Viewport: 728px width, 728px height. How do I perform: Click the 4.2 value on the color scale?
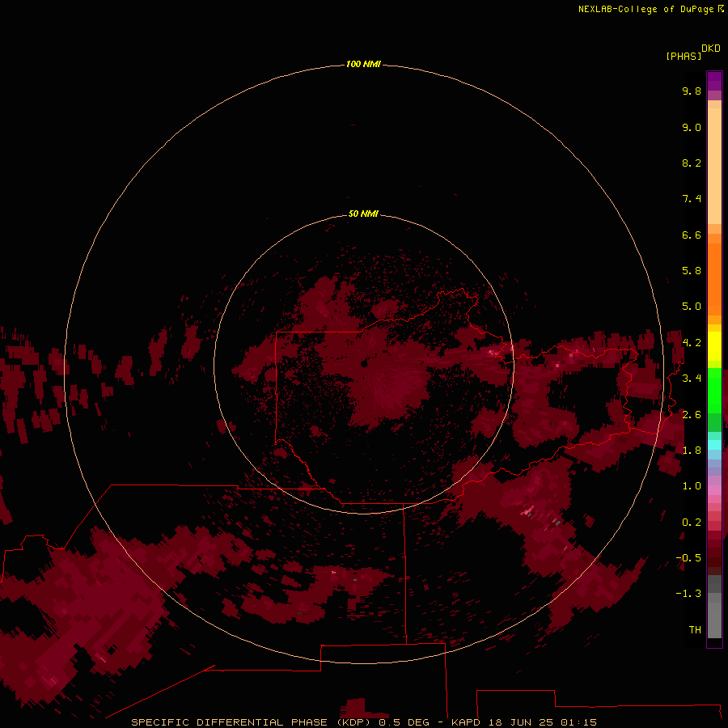click(692, 343)
